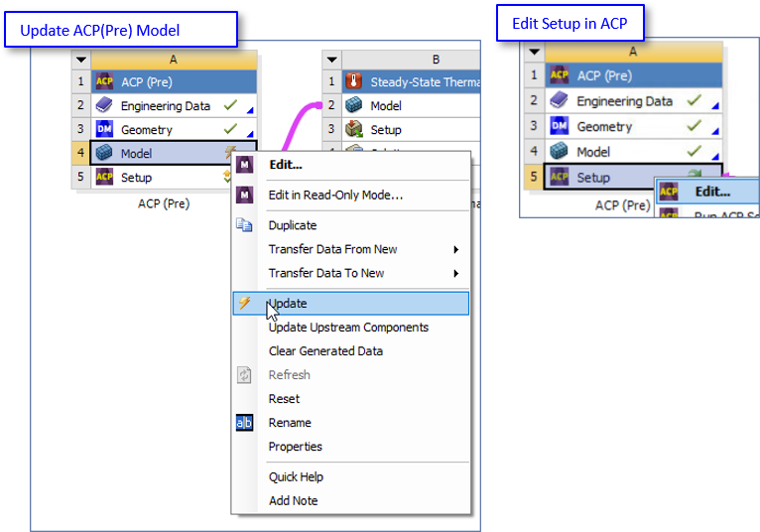Screen dimensions: 760x532
Task: Click the Rename 'a|b' icon
Action: coord(244,423)
